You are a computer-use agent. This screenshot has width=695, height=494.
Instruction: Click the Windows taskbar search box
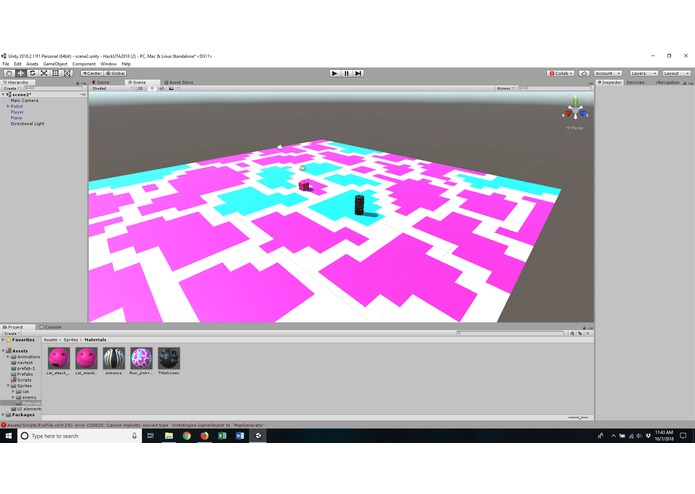coord(80,436)
